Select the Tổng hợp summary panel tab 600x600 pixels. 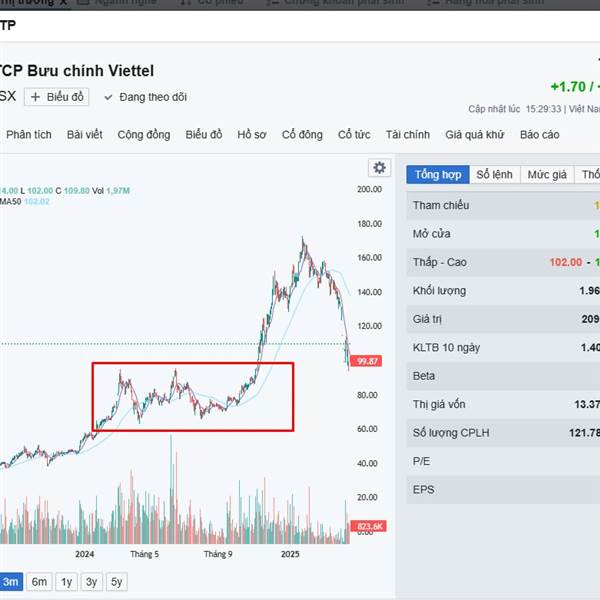tap(437, 174)
